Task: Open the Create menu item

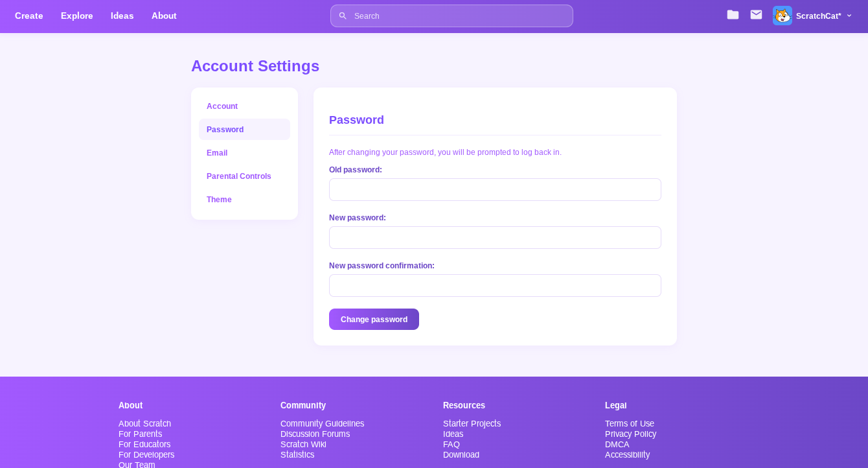Action: [29, 16]
